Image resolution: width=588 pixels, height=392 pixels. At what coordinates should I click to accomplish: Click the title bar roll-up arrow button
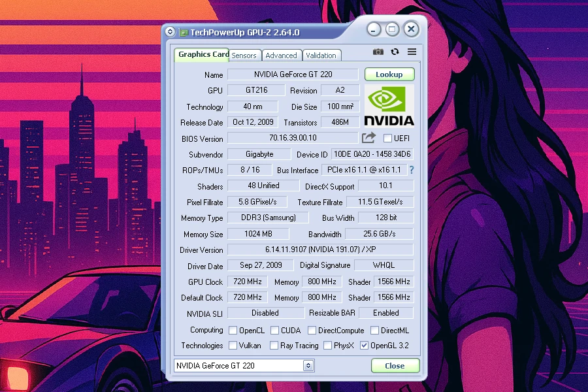tap(170, 32)
